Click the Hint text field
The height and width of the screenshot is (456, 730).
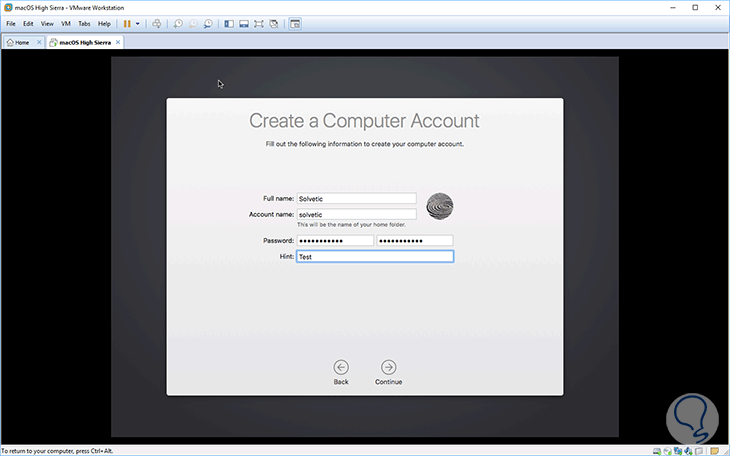coord(375,256)
